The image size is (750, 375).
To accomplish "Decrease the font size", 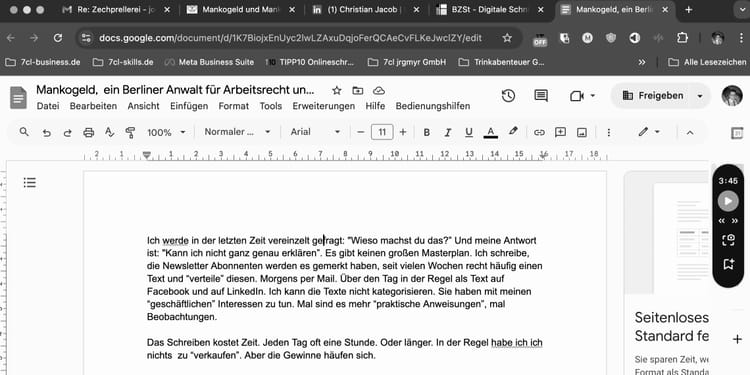I will (x=361, y=132).
